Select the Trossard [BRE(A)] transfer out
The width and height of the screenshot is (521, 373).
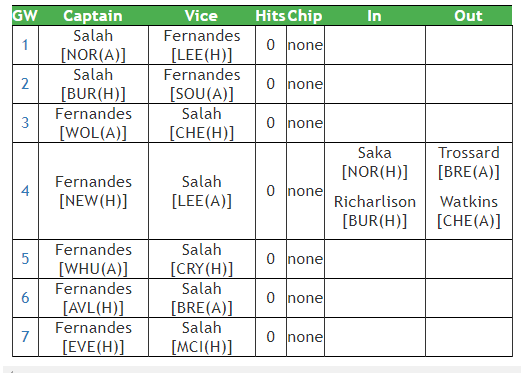[x=469, y=163]
